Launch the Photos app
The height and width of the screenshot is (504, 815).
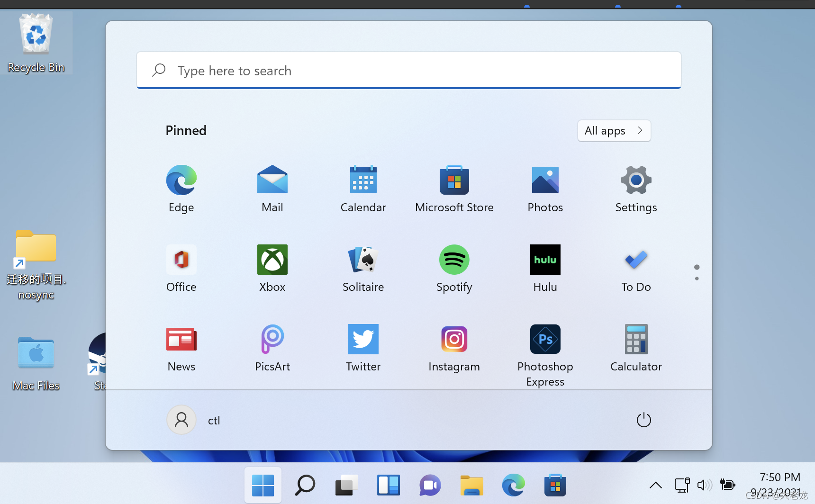(x=545, y=189)
